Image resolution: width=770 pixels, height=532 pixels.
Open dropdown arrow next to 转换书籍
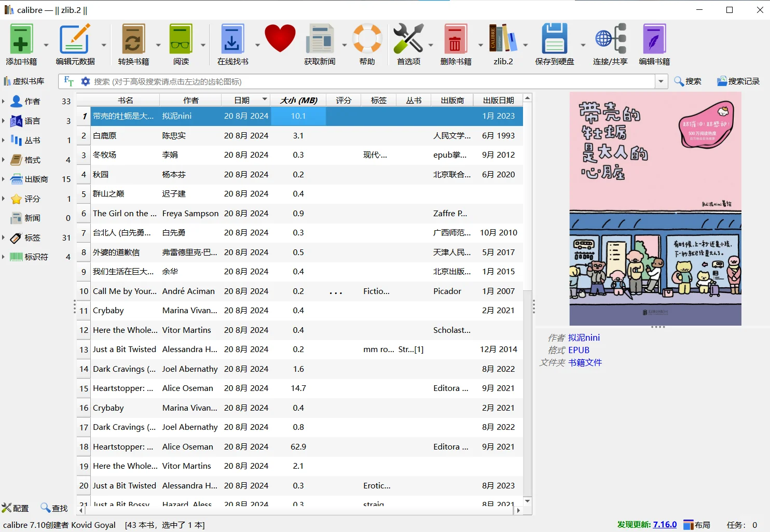(158, 45)
